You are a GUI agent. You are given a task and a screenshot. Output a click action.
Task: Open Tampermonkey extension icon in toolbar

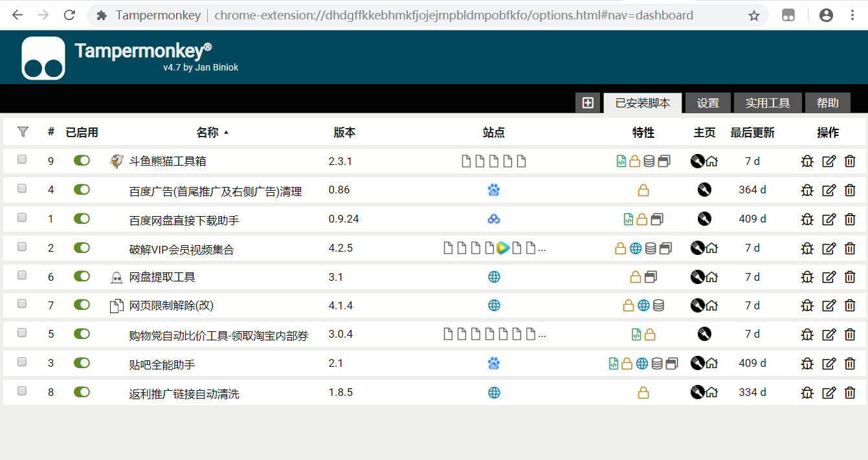pyautogui.click(x=788, y=16)
